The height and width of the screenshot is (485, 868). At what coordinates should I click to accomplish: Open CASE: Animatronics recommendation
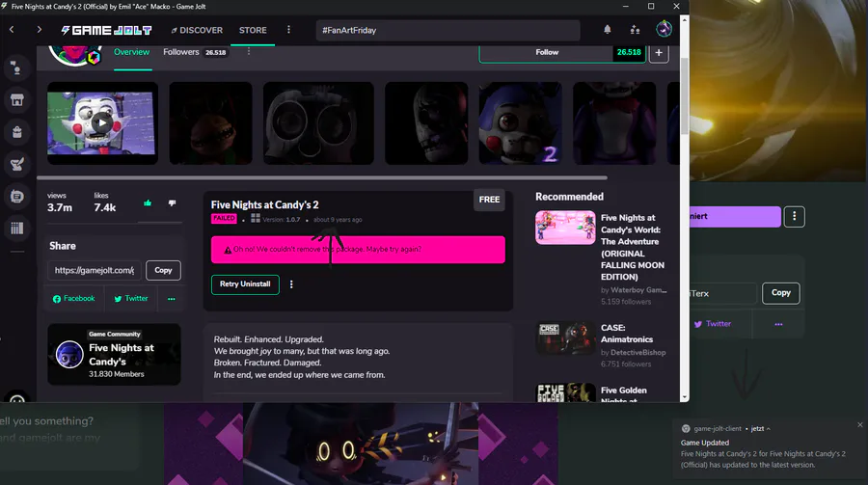tap(627, 334)
